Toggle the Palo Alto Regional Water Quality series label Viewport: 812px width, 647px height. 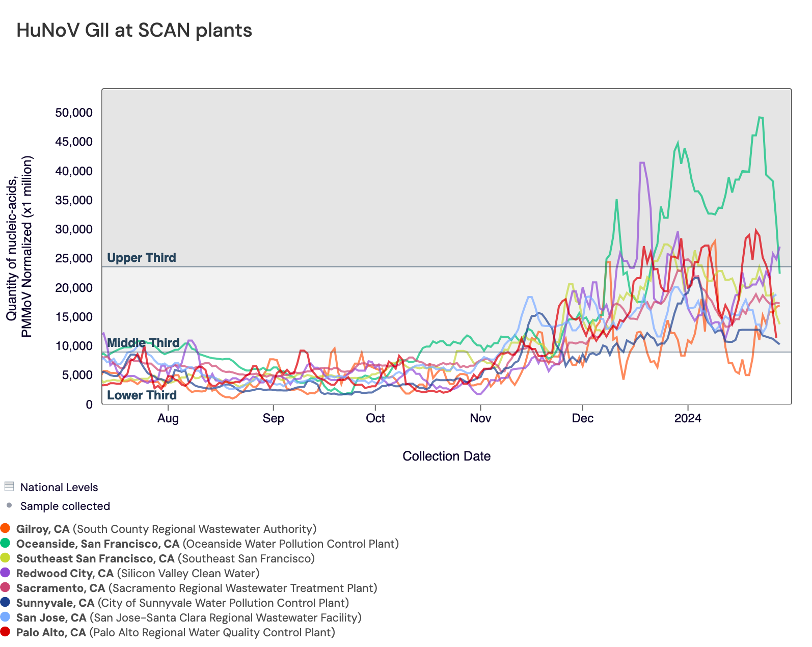(x=176, y=632)
